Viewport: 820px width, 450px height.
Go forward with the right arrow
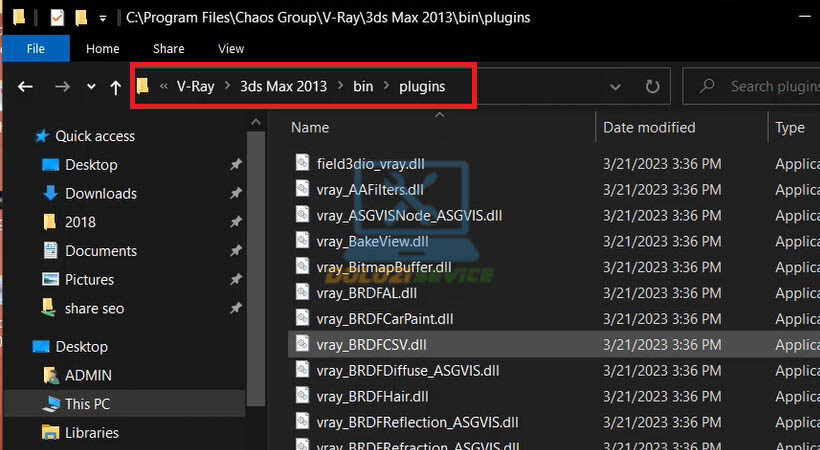(x=62, y=86)
